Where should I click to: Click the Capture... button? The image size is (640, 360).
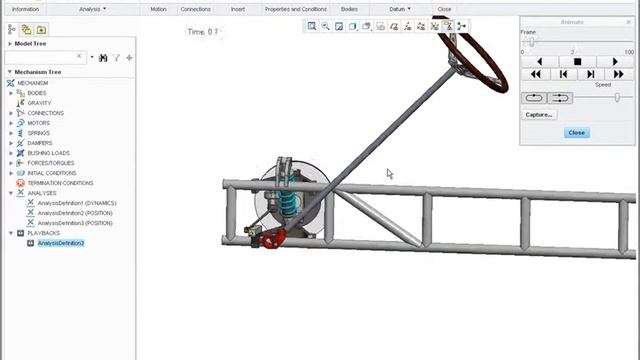(539, 115)
